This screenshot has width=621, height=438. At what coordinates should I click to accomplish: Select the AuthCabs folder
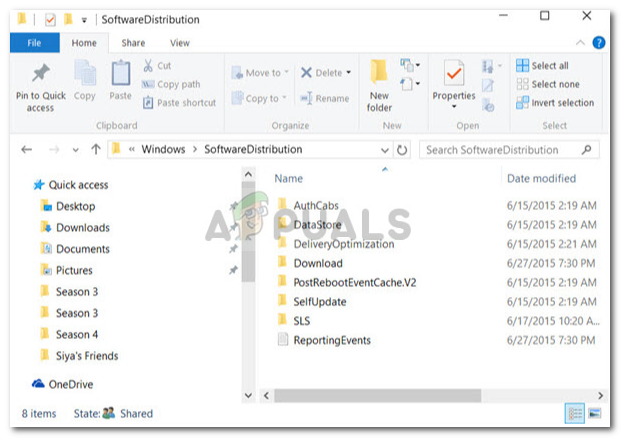pos(316,206)
